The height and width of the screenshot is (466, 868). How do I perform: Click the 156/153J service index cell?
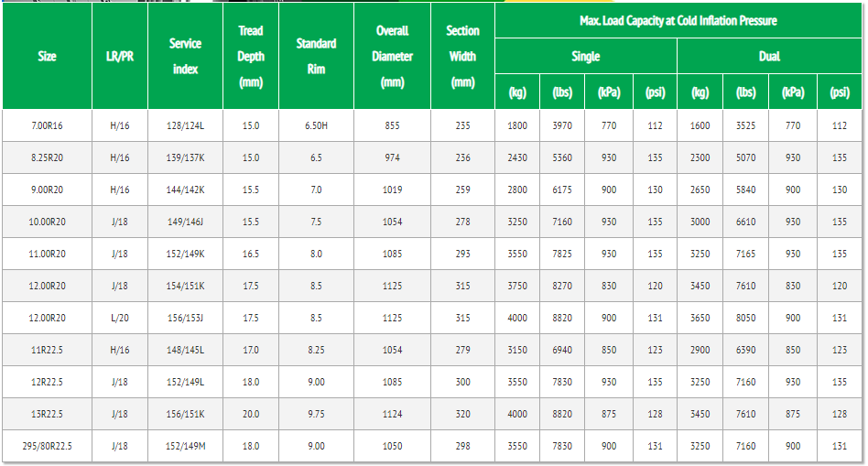185,318
